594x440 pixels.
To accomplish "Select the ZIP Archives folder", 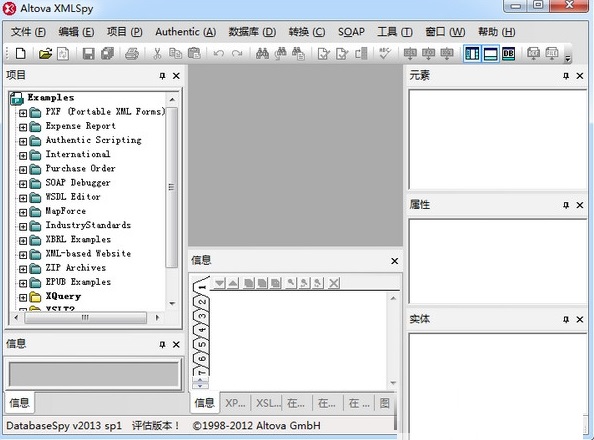I will 75,268.
